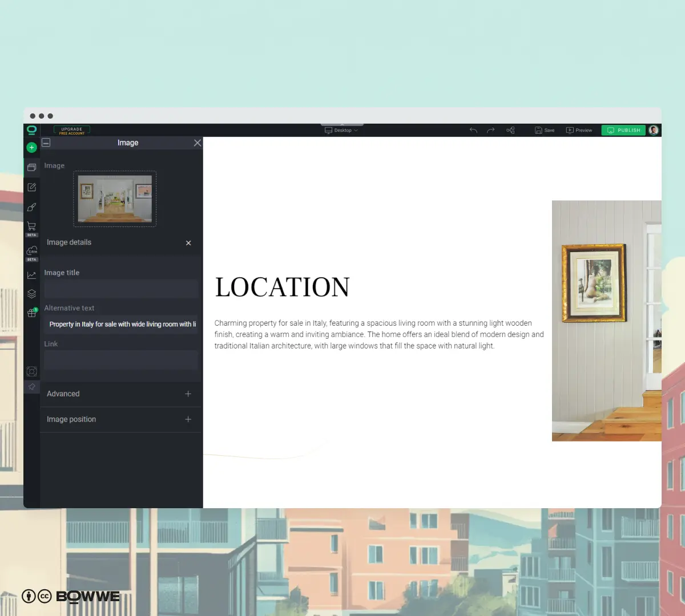This screenshot has height=616, width=685.
Task: Click the image thumbnail preview
Action: tap(115, 198)
